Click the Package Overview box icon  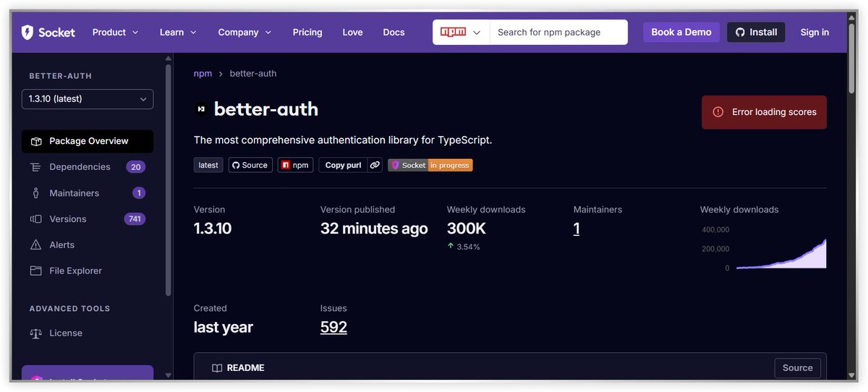[35, 141]
